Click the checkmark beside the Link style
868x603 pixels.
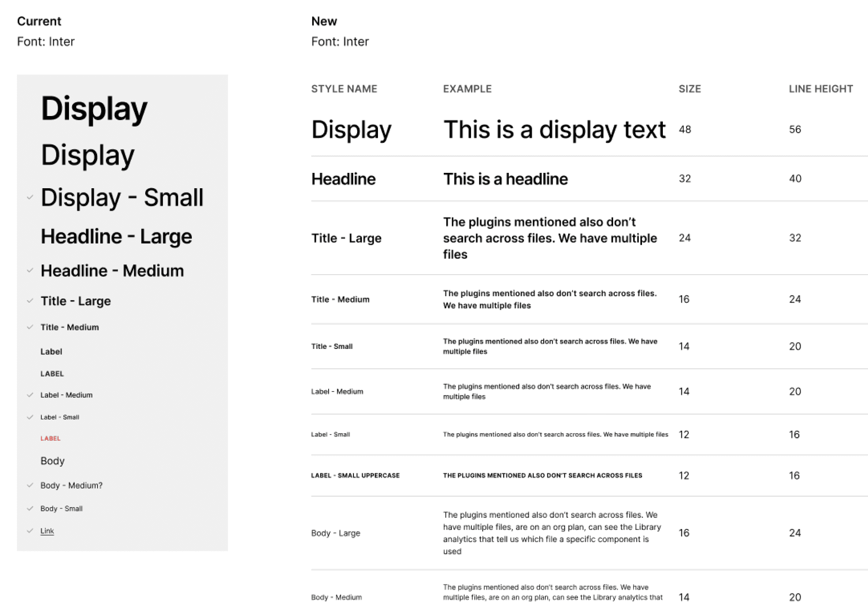click(x=30, y=531)
